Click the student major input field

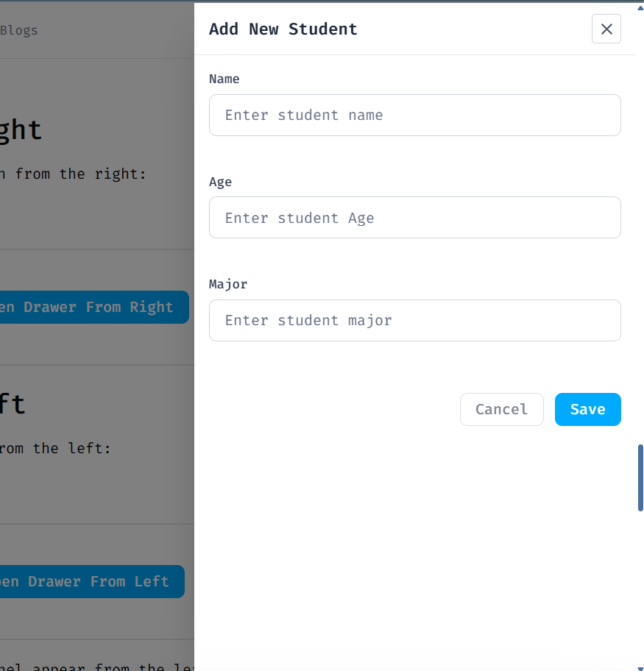tap(414, 320)
